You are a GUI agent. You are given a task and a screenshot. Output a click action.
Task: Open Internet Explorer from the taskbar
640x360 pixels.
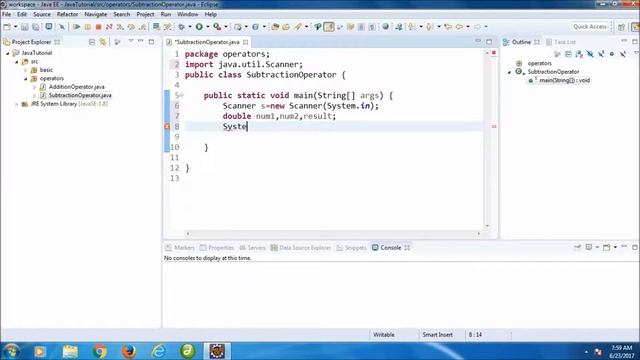coord(158,351)
